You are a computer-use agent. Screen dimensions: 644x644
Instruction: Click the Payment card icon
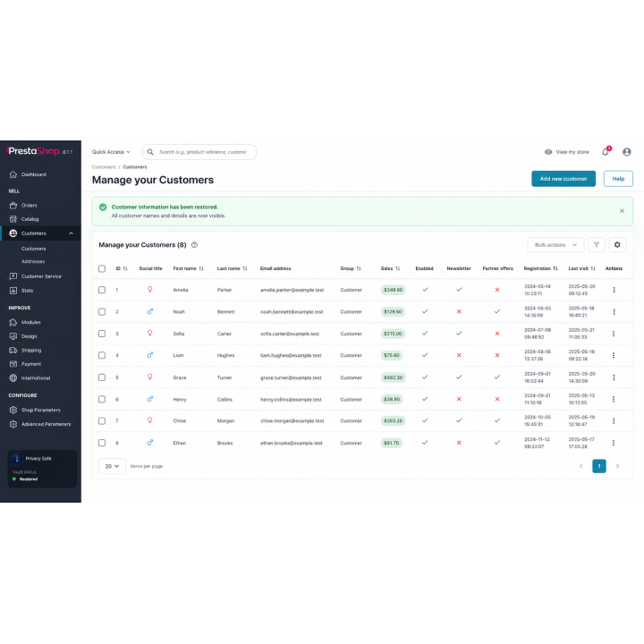[x=13, y=364]
